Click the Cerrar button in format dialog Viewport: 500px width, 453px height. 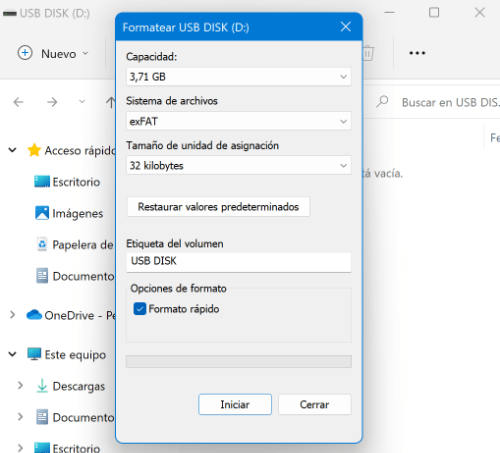click(x=314, y=404)
